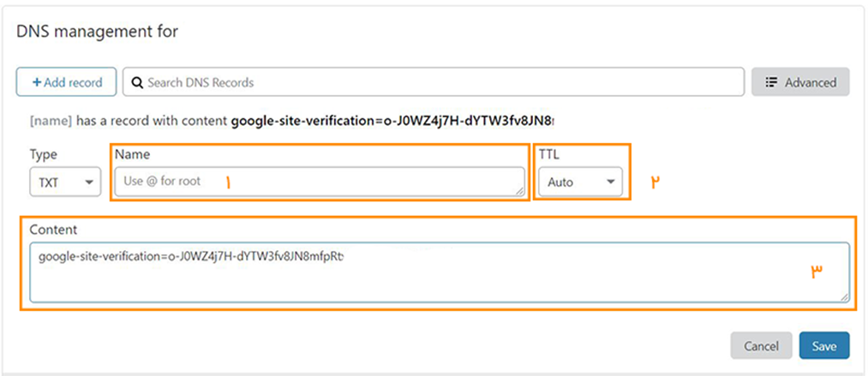The width and height of the screenshot is (868, 376).
Task: Cancel the record edit
Action: point(761,345)
